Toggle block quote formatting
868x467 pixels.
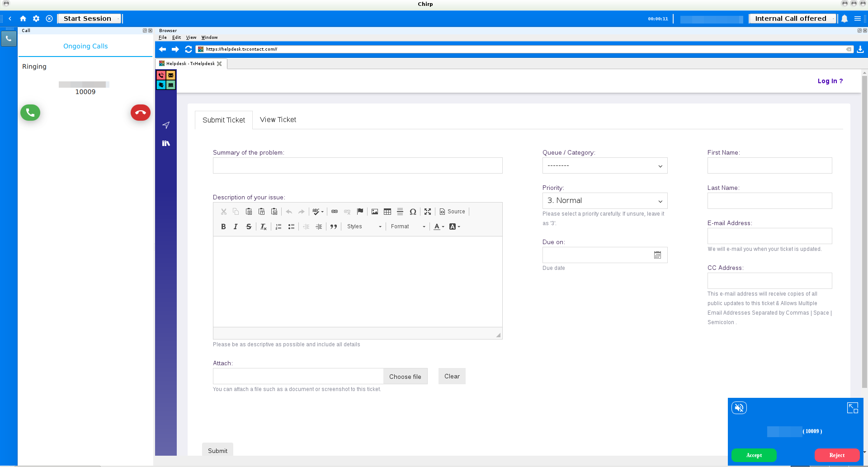[334, 226]
